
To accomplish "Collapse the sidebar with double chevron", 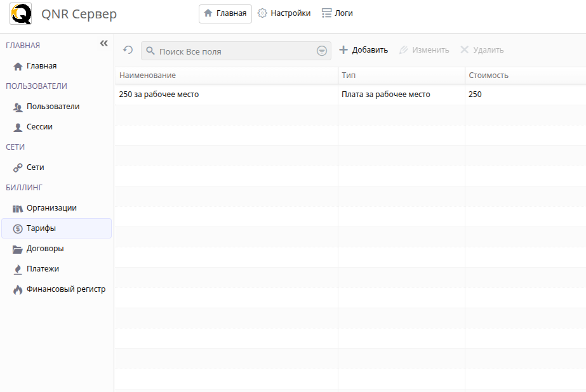I will coord(104,44).
